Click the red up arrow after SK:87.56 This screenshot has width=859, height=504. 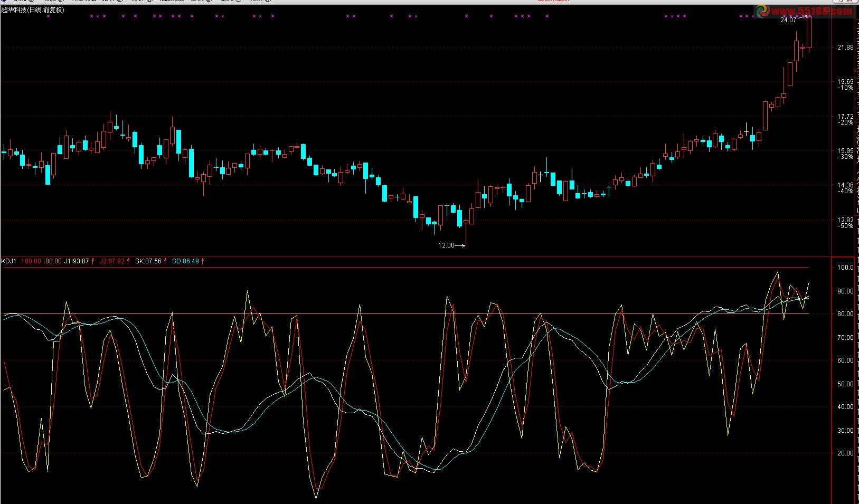point(165,261)
